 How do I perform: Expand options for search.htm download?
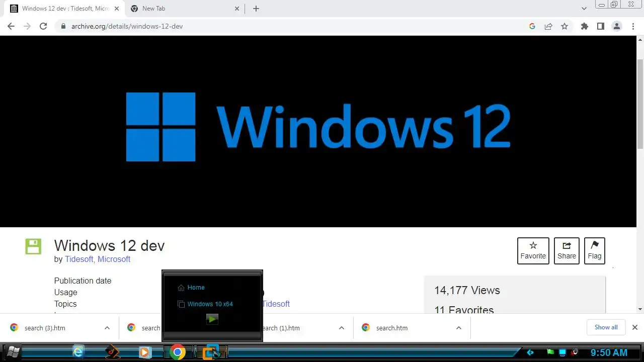click(459, 328)
